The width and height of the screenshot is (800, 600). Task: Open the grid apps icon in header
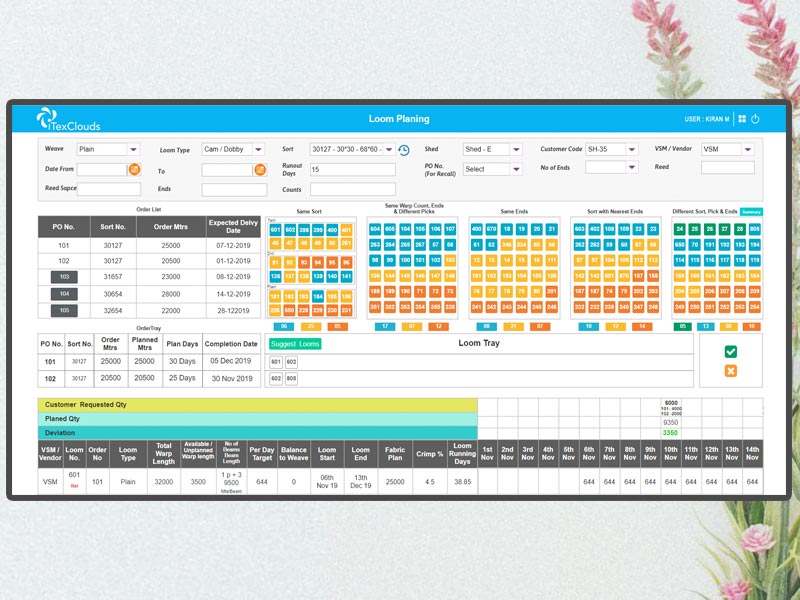pyautogui.click(x=741, y=119)
